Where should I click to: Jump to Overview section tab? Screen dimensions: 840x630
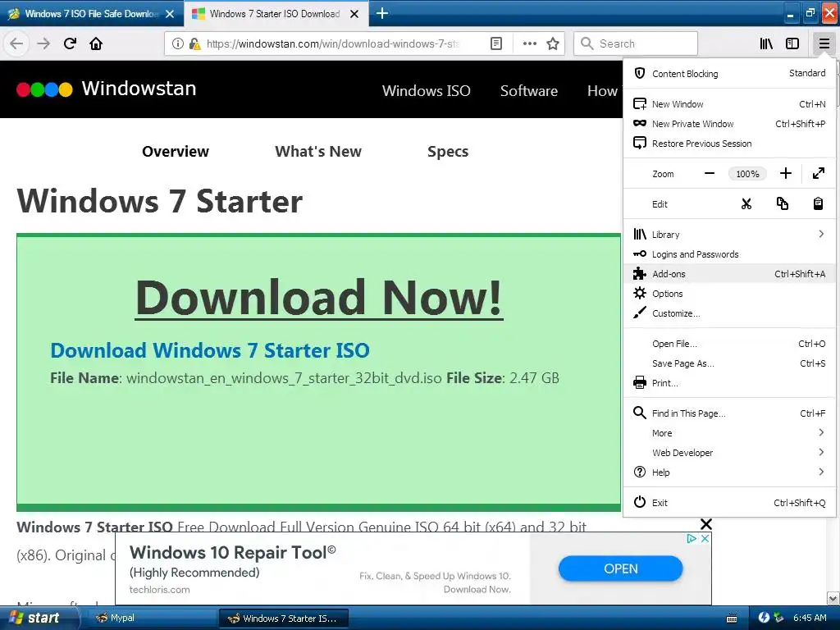[176, 152]
